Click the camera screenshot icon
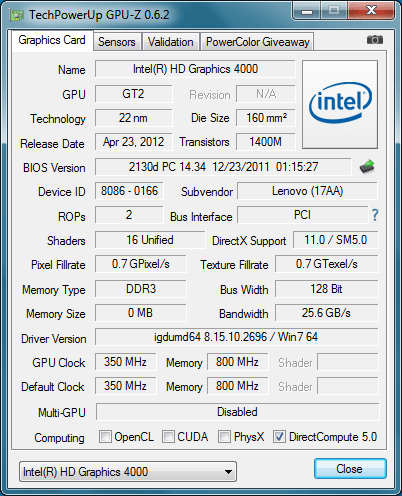 pos(375,40)
